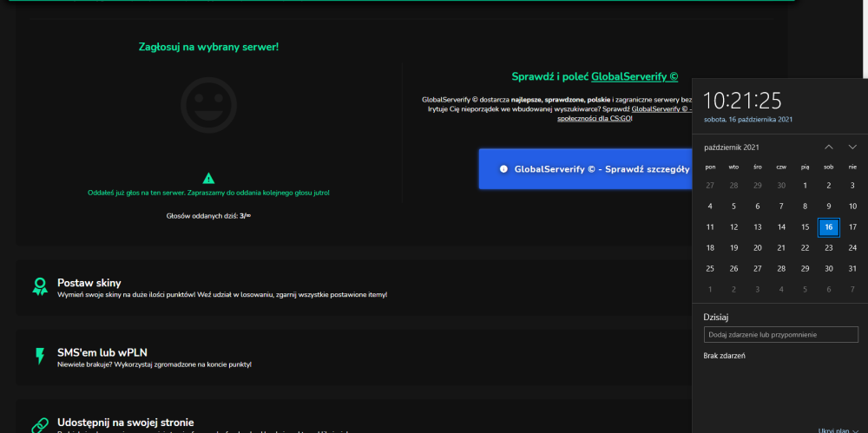This screenshot has height=433, width=868.
Task: Click the info icon in GlobalServerify button
Action: [503, 169]
